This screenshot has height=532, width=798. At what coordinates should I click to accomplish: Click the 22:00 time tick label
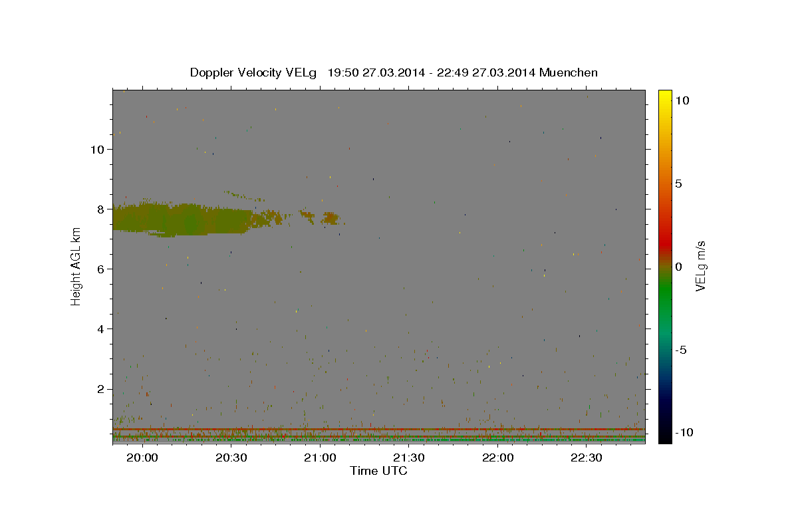pyautogui.click(x=497, y=458)
